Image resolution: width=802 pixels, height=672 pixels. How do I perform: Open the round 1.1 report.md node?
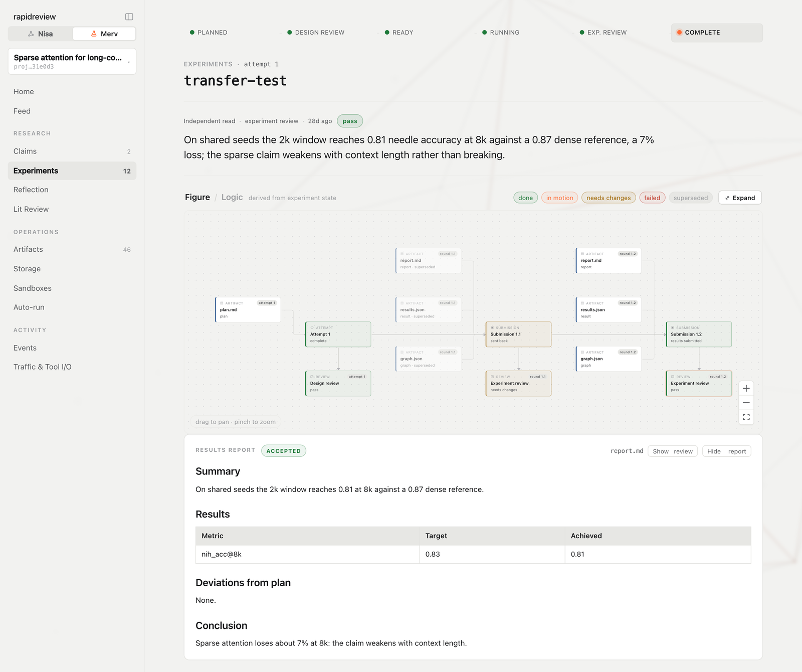click(428, 260)
